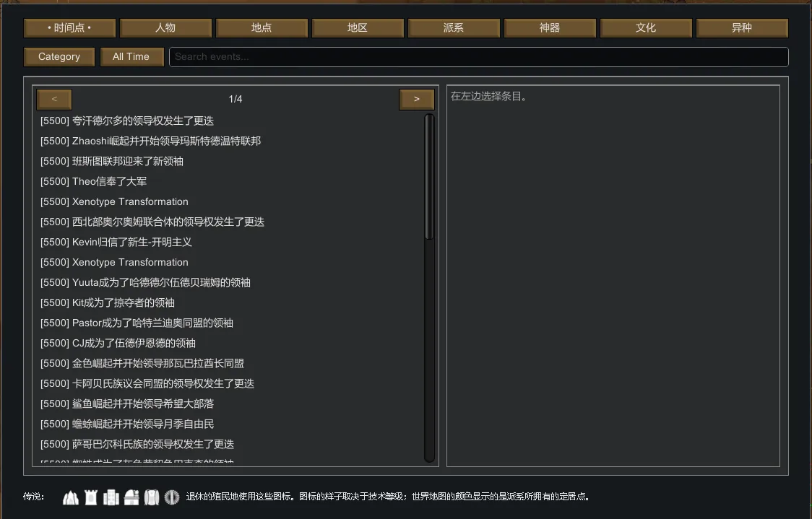The width and height of the screenshot is (812, 519).
Task: Go to the next page of events
Action: [416, 99]
